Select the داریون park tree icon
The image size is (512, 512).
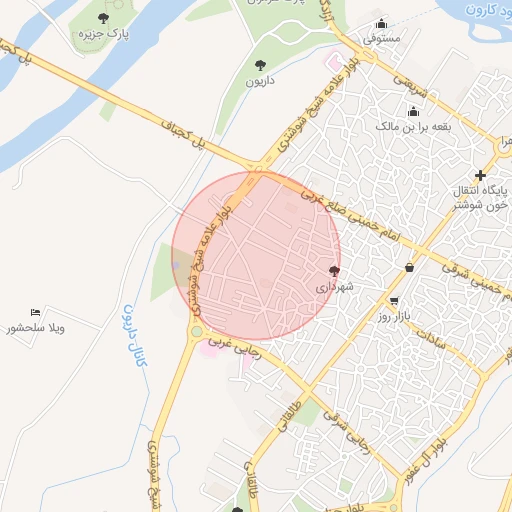pos(260,65)
